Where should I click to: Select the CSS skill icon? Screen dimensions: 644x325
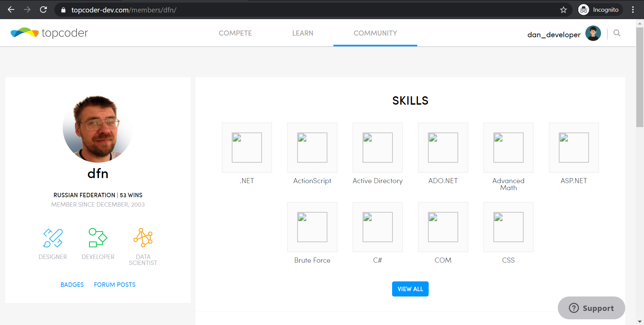[x=508, y=227]
